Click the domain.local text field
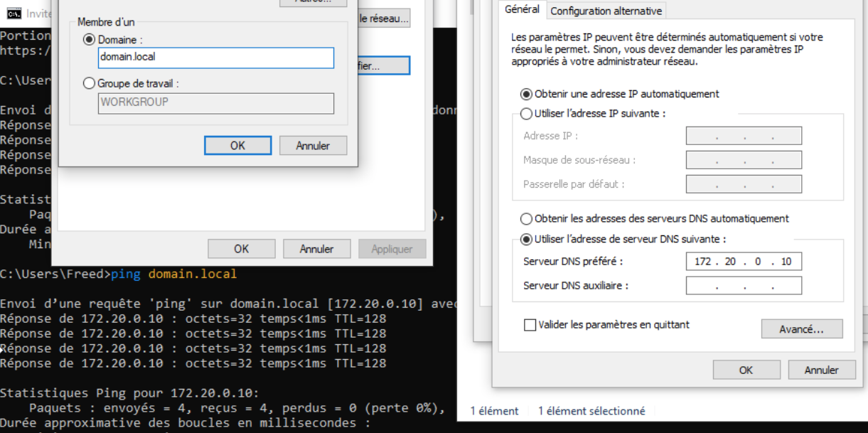 tap(215, 58)
